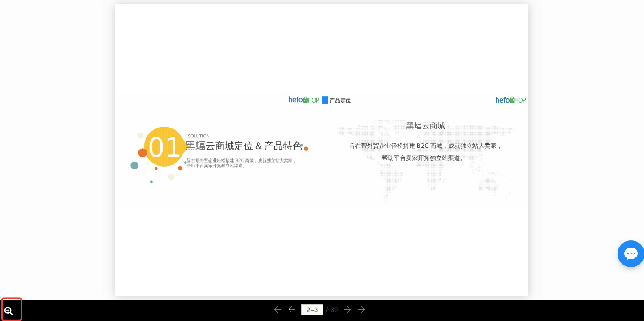Click the zoom in magnifier icon

tap(9, 311)
